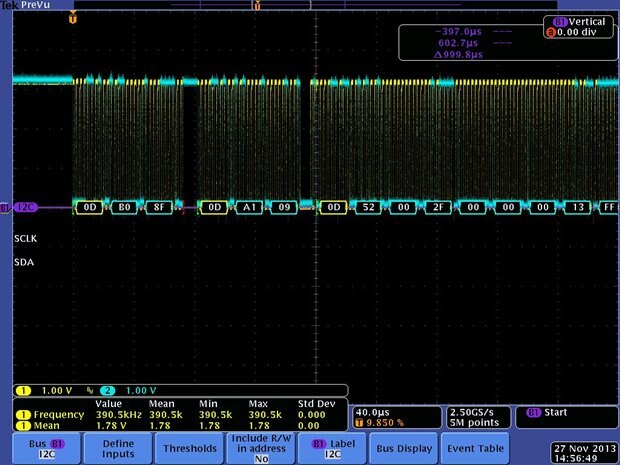Open the Thresholds menu
620x465 pixels.
pos(189,449)
